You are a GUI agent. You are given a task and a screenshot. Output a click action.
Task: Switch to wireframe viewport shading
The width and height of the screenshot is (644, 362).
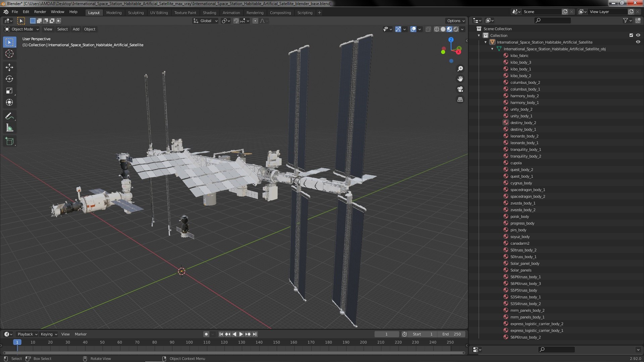(x=436, y=29)
